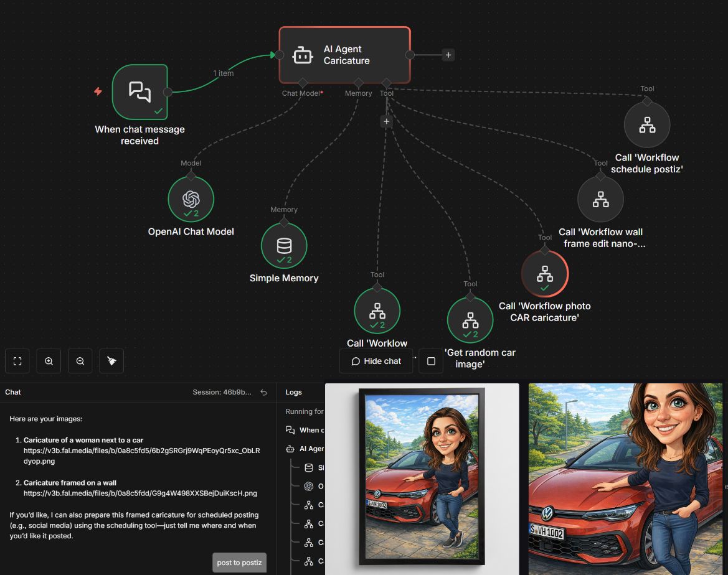Screen dimensions: 728x575
Task: Add a node after the AI Agent output
Action: [x=448, y=55]
